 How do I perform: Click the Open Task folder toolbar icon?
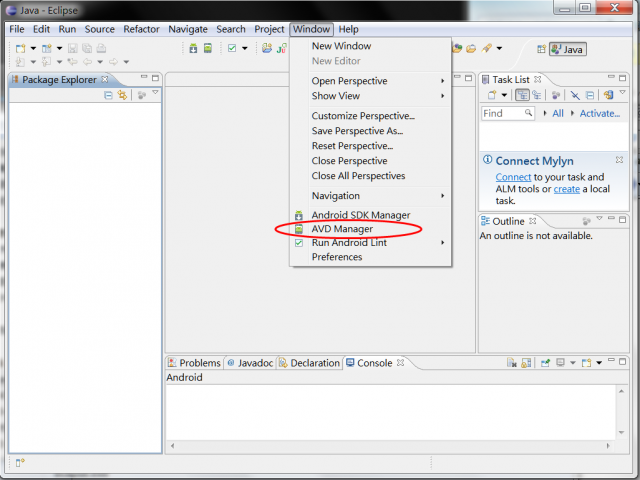tap(471, 49)
